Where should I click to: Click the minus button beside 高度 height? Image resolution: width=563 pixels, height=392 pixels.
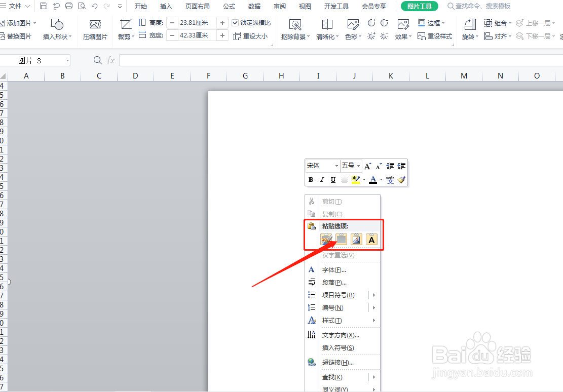172,23
